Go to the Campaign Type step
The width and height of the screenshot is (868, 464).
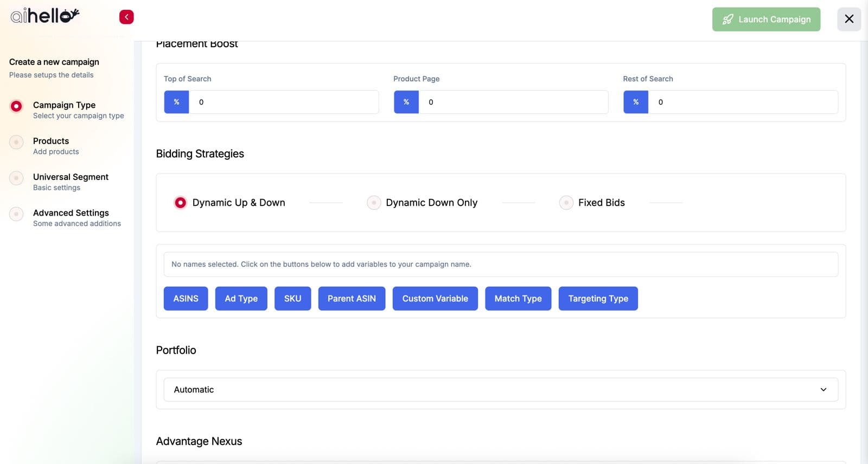coord(64,105)
